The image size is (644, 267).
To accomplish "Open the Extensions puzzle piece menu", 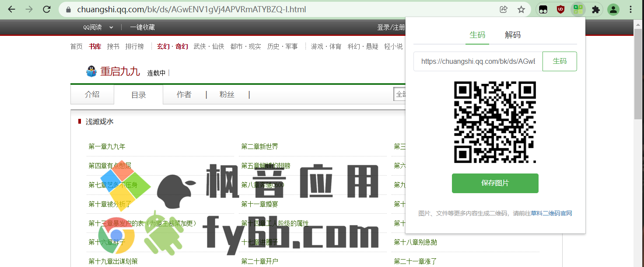I will coord(595,9).
